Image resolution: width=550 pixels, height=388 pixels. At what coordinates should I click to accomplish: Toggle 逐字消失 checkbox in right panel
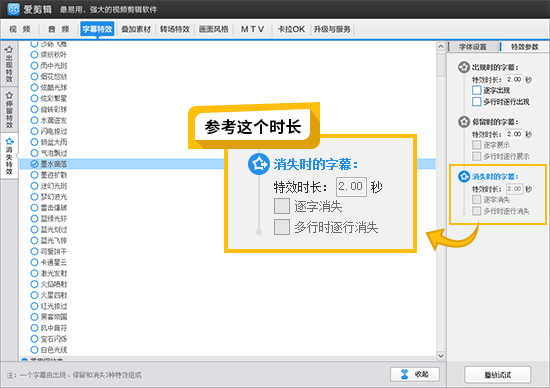point(476,200)
